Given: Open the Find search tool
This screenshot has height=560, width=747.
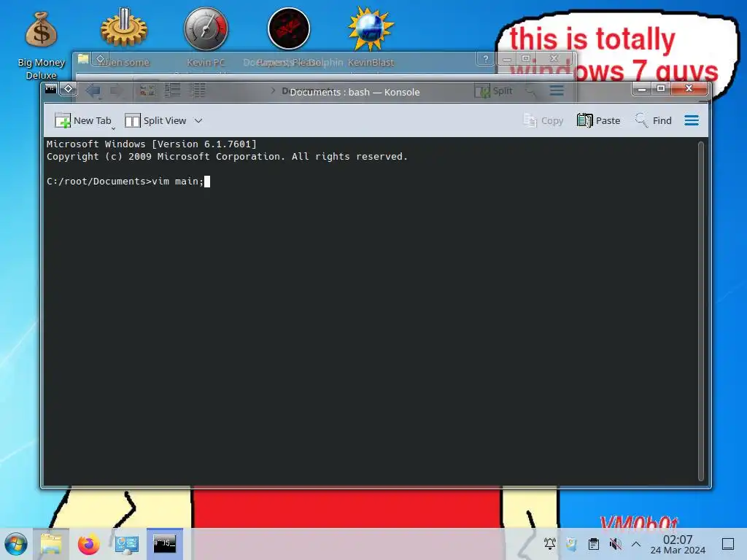Looking at the screenshot, I should tap(653, 120).
